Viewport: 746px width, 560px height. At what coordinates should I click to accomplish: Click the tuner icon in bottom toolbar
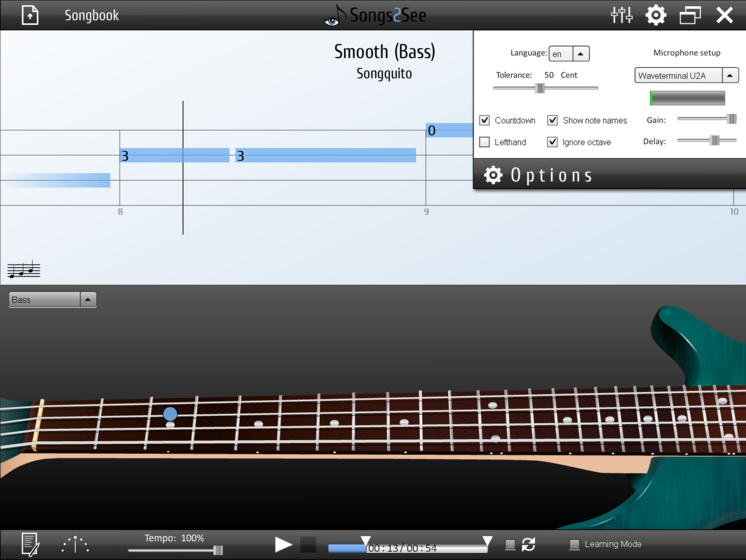pyautogui.click(x=75, y=544)
